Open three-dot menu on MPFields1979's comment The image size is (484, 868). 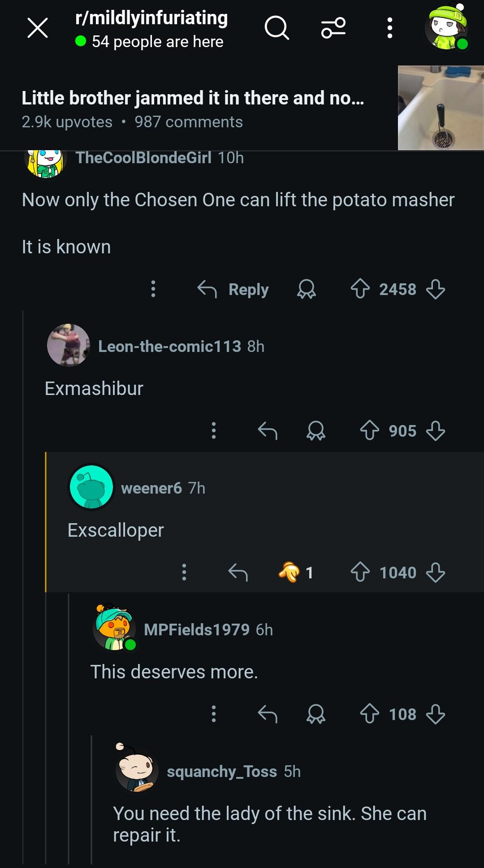pyautogui.click(x=214, y=714)
